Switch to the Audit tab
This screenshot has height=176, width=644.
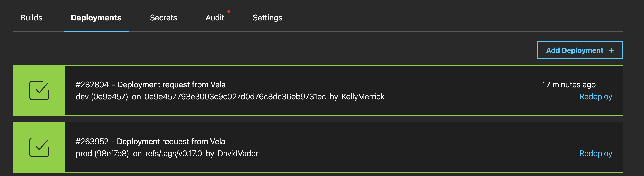coord(214,18)
